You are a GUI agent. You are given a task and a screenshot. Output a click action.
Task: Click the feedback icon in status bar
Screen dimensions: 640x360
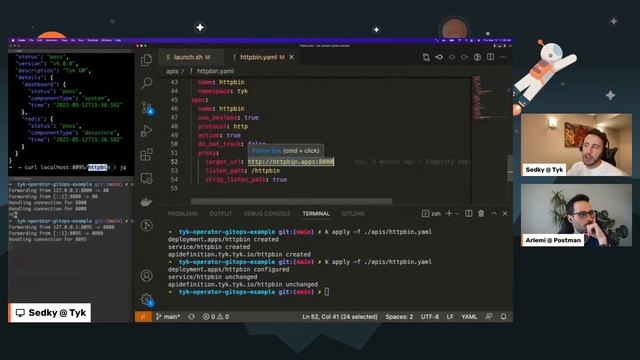coord(489,317)
